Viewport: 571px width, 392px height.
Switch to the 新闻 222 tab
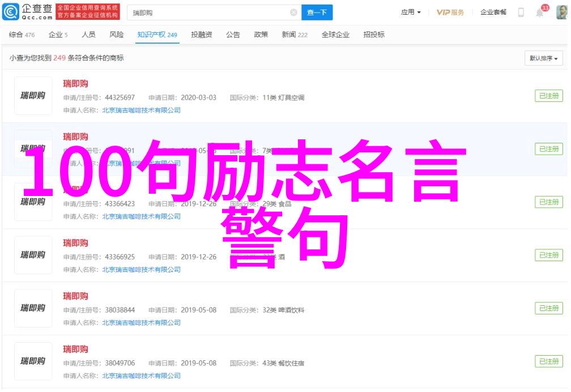(294, 35)
